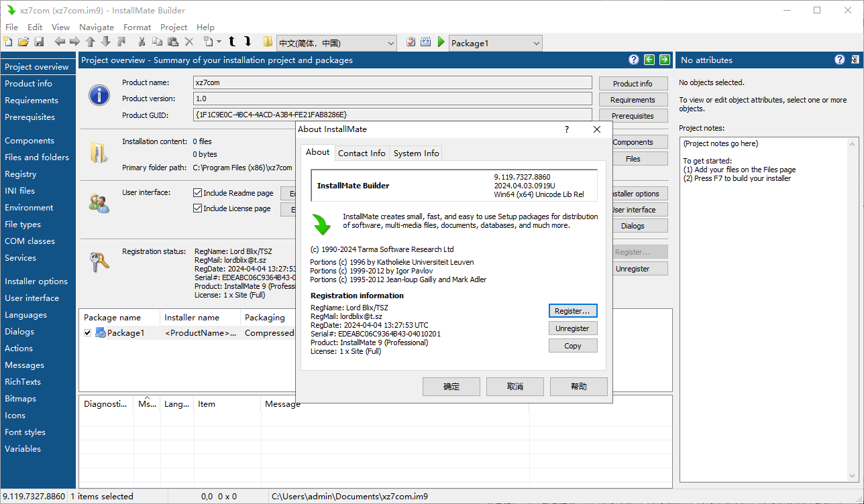Click the Package name column header
The width and height of the screenshot is (864, 504).
[119, 318]
